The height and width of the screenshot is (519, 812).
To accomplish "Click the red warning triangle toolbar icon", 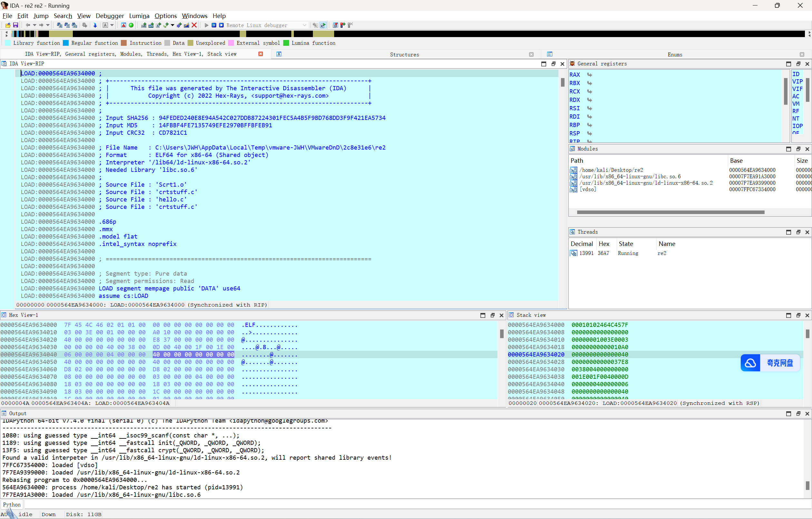I will pos(123,25).
